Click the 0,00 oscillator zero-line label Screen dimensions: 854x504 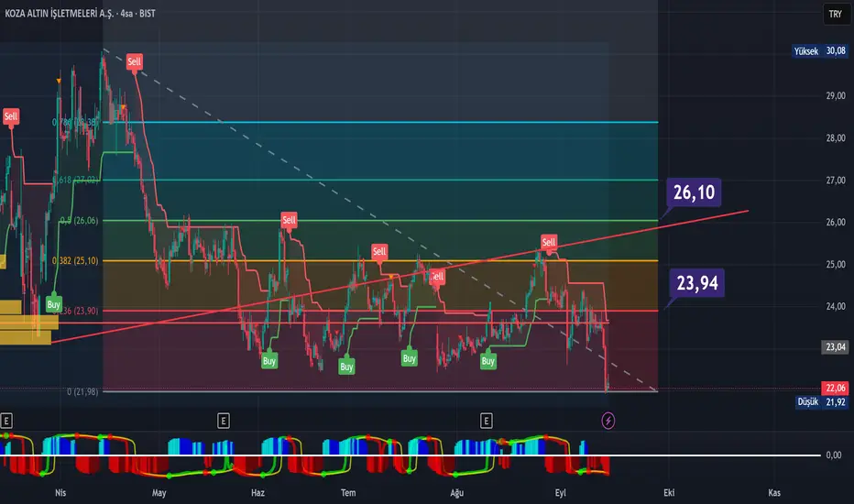coord(833,455)
